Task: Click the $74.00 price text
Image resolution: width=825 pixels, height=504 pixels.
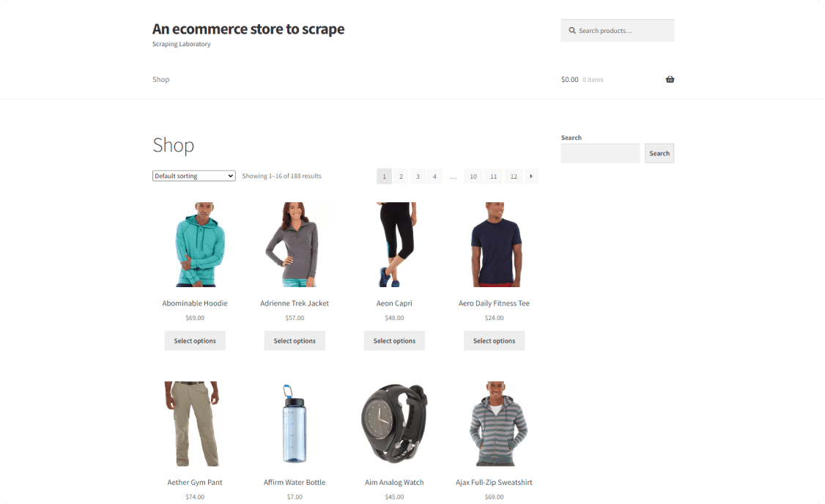Action: tap(195, 497)
